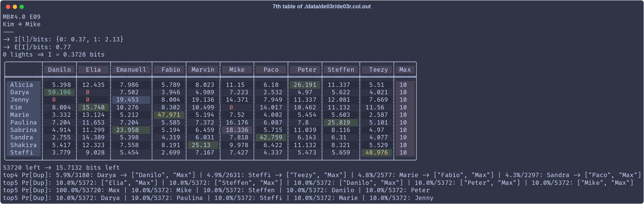Screen dimensions: 644x204
Task: Click the Sabrina row label
Action: point(24,130)
